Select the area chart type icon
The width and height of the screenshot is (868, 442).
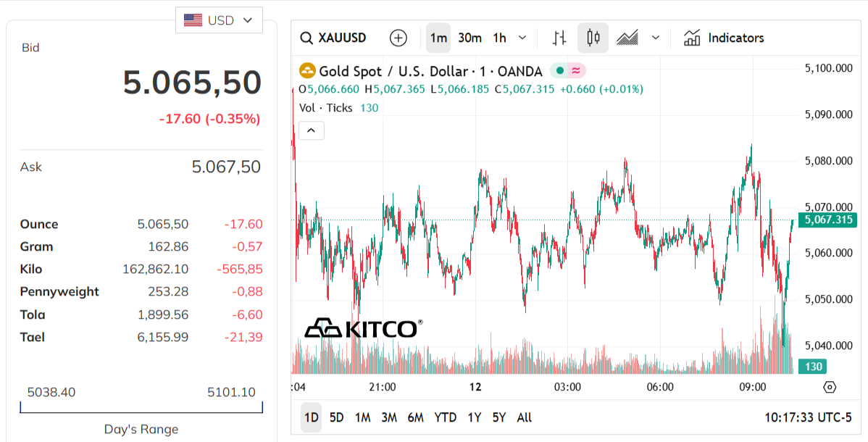coord(627,38)
